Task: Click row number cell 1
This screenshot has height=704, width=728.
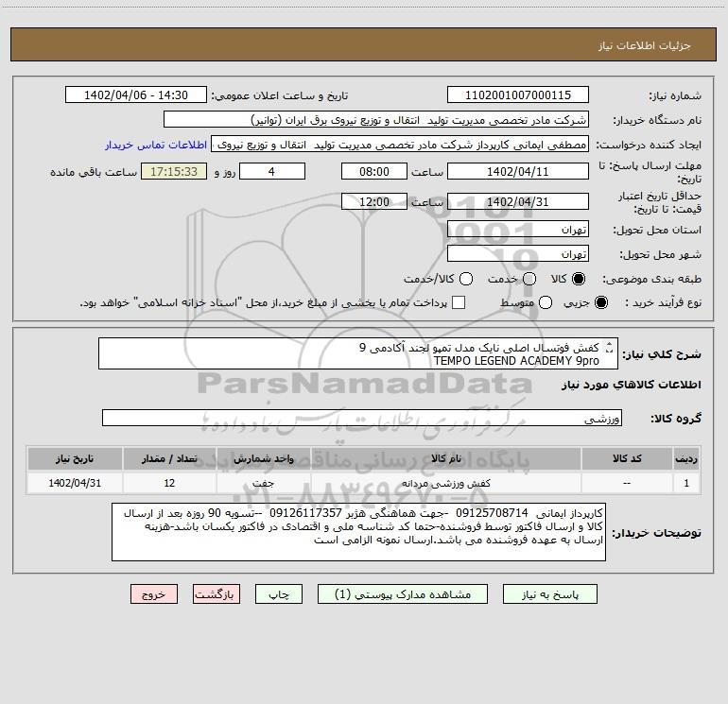Action: click(686, 483)
